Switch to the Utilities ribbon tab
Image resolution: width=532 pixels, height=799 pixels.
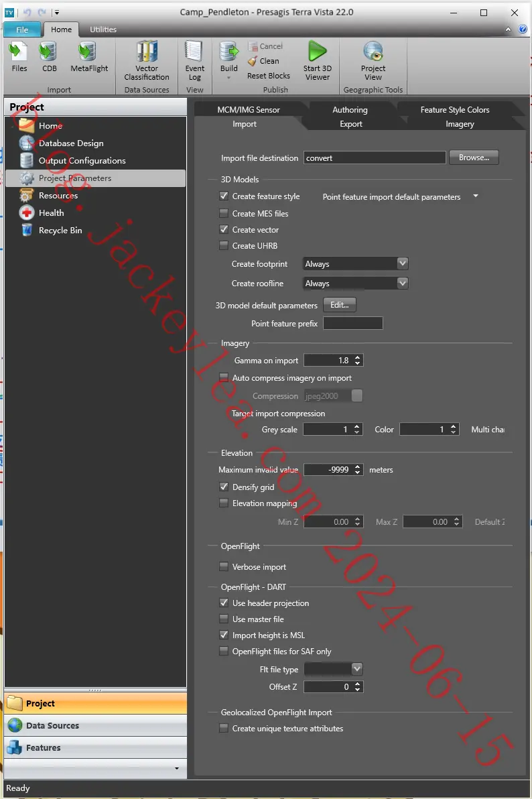[103, 29]
